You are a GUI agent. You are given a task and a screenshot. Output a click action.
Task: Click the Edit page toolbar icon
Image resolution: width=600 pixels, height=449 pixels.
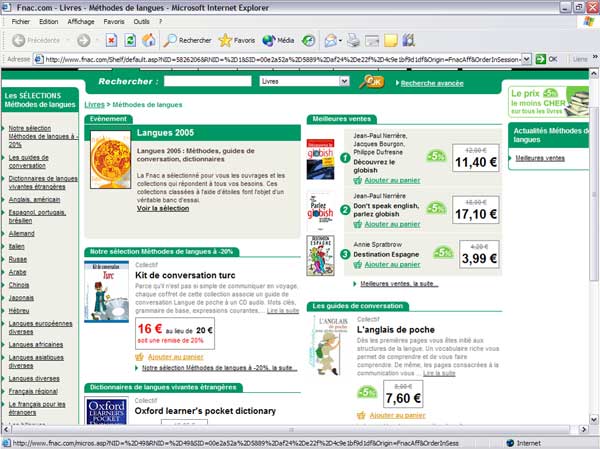(x=372, y=40)
